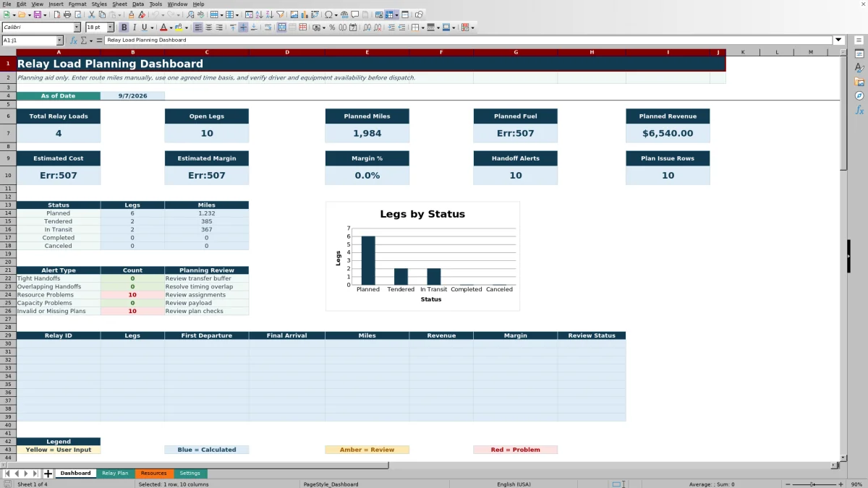Apply the font color red swatch
This screenshot has width=868, height=488.
[x=164, y=27]
